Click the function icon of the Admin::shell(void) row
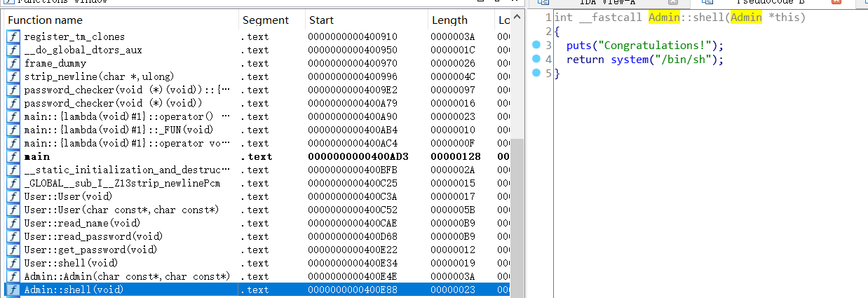This screenshot has height=298, width=868. pos(13,290)
